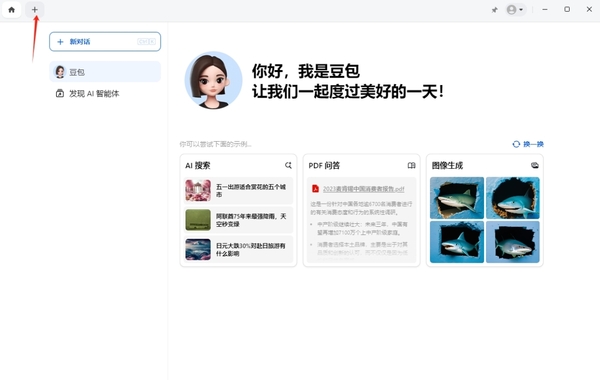
Task: Start a new chat with 新对话
Action: (x=105, y=42)
